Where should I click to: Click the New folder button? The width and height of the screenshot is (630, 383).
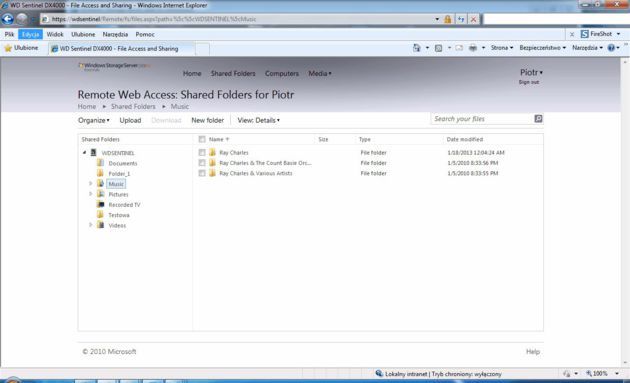click(x=207, y=120)
